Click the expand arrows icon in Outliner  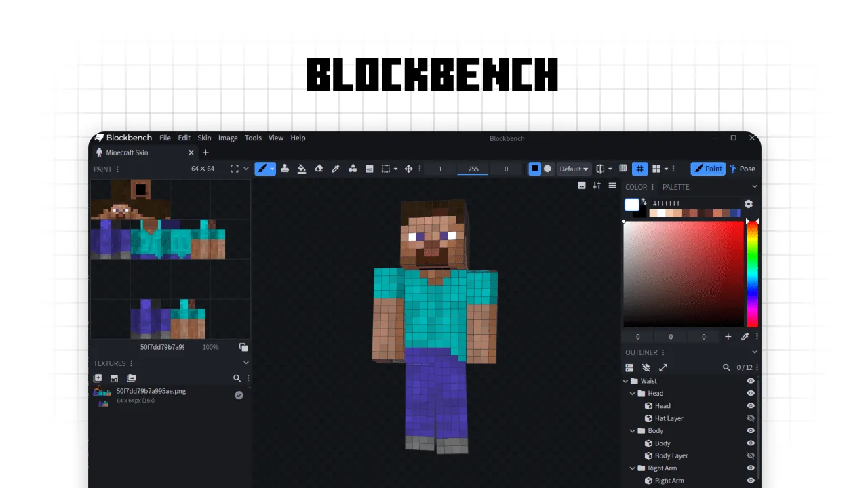point(663,367)
